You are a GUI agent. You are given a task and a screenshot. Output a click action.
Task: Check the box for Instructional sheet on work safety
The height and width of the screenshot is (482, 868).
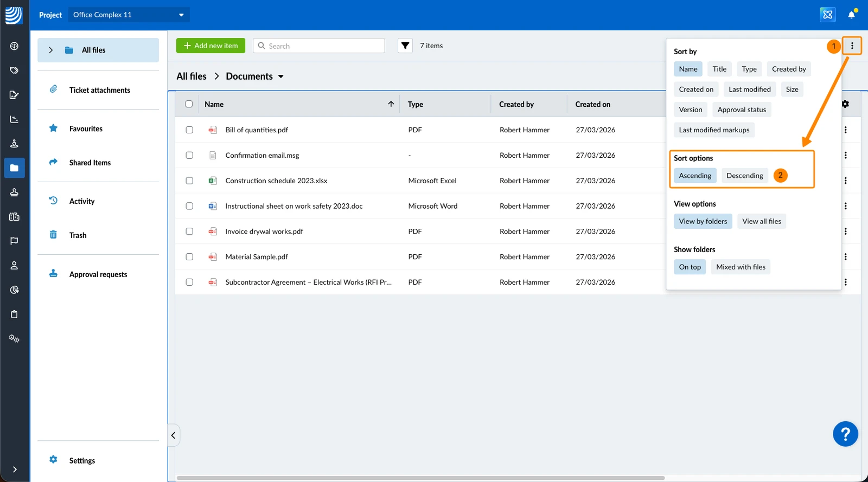tap(189, 206)
